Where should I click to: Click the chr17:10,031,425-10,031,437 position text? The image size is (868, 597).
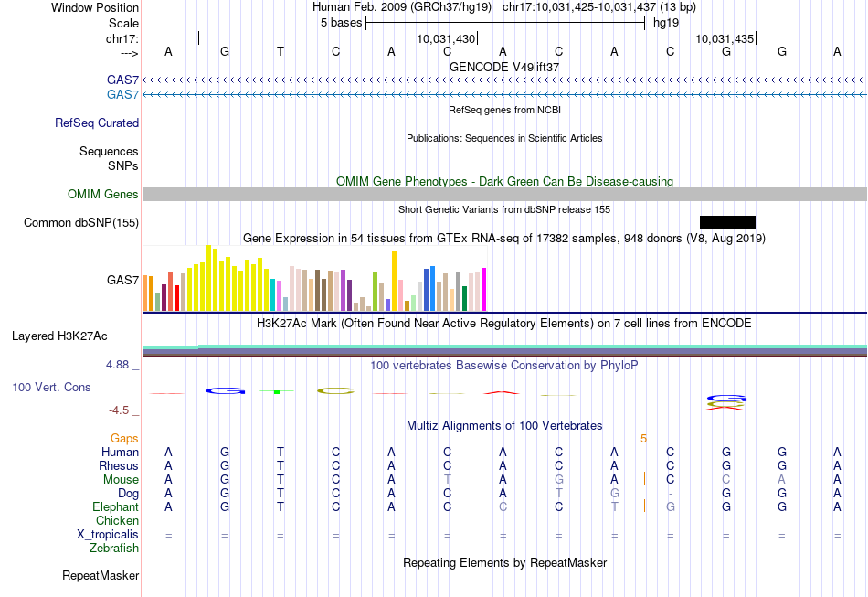click(579, 7)
